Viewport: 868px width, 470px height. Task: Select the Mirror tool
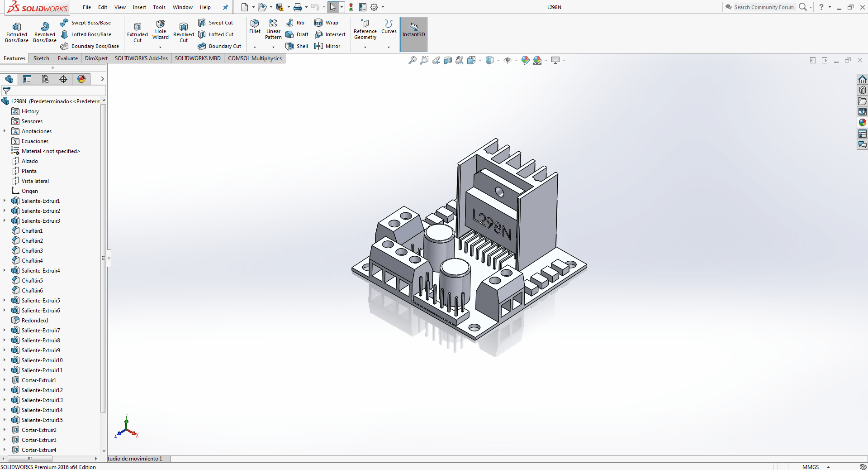point(327,46)
